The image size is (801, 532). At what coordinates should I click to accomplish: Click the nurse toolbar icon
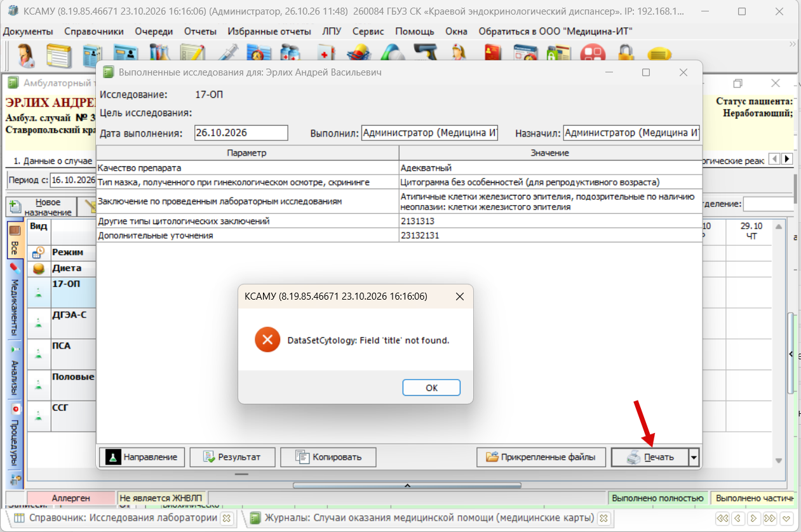459,52
